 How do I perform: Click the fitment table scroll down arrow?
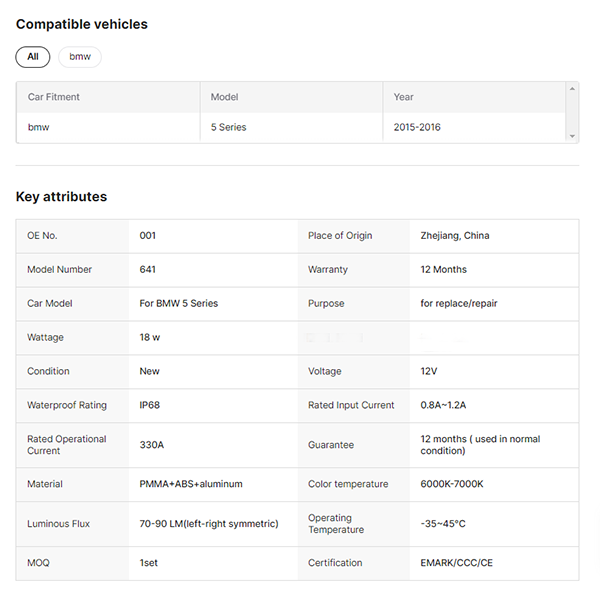pos(572,136)
